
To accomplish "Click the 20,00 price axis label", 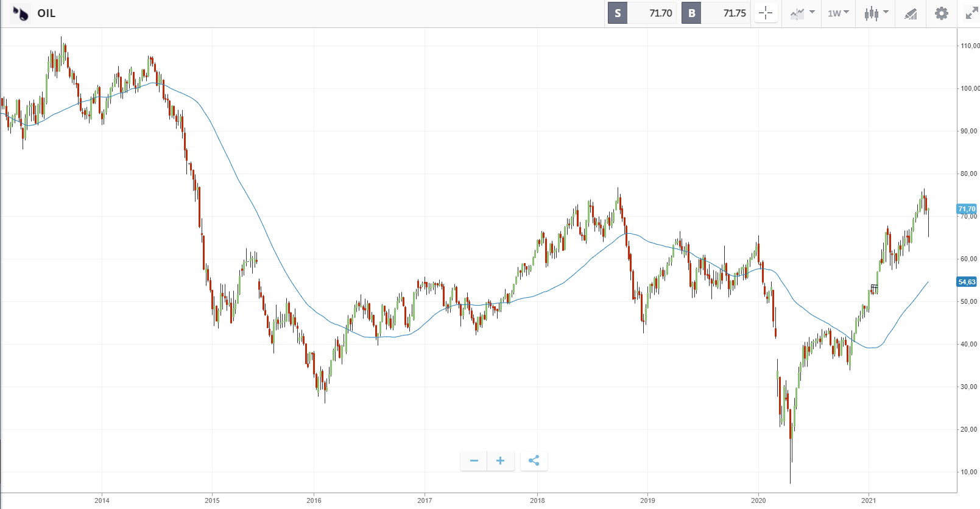I will click(969, 429).
